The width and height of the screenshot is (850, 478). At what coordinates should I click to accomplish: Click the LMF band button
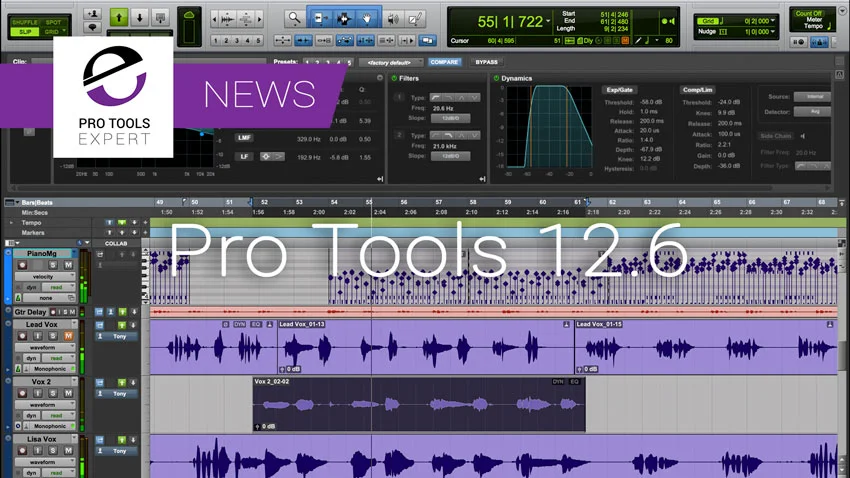click(244, 138)
